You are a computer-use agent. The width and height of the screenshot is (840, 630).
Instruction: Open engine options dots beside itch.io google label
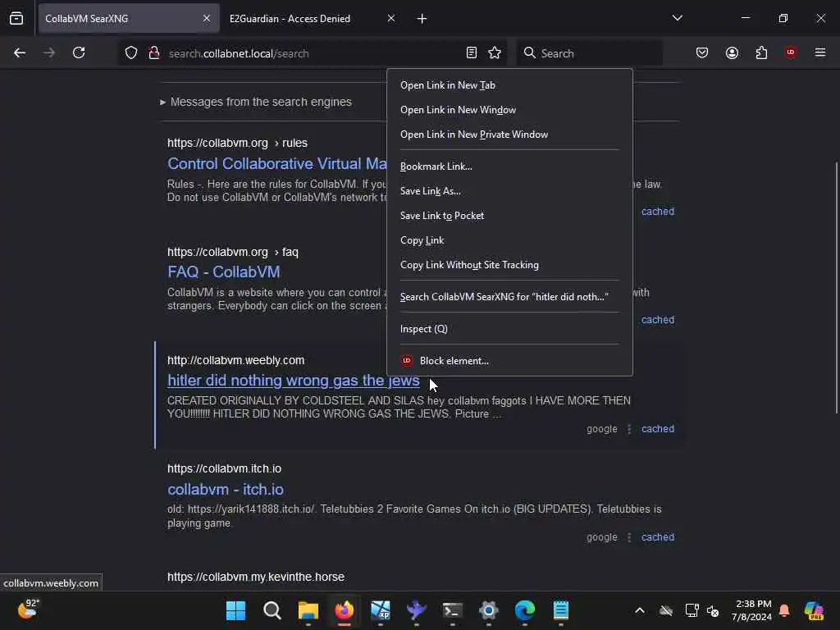point(629,537)
